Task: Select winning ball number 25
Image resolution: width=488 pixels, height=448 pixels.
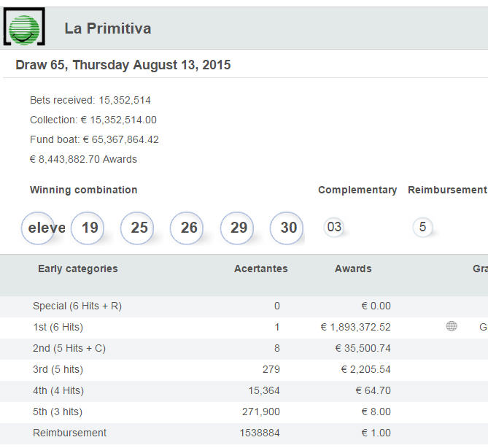Action: [137, 228]
